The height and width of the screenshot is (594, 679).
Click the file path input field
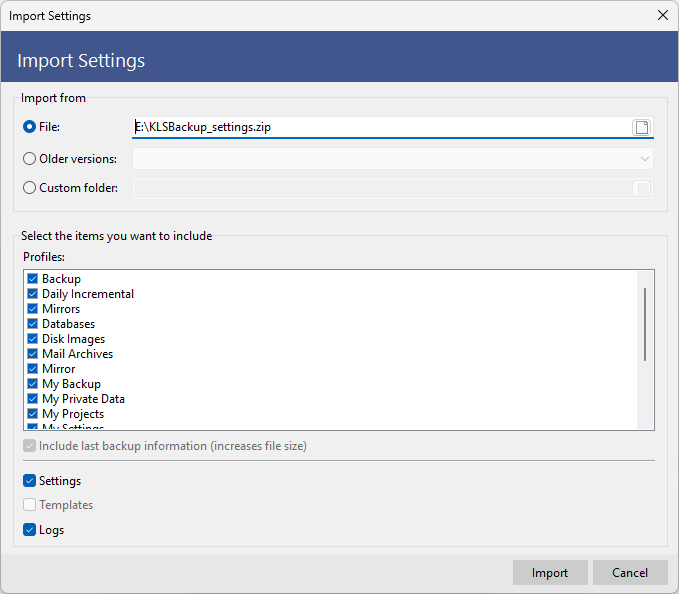tap(380, 127)
